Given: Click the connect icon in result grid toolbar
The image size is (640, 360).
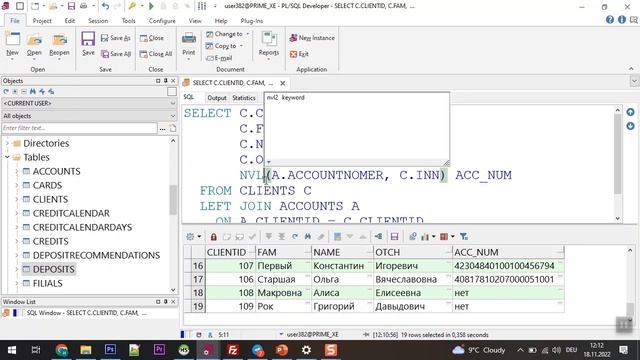Looking at the screenshot, I should click(378, 237).
